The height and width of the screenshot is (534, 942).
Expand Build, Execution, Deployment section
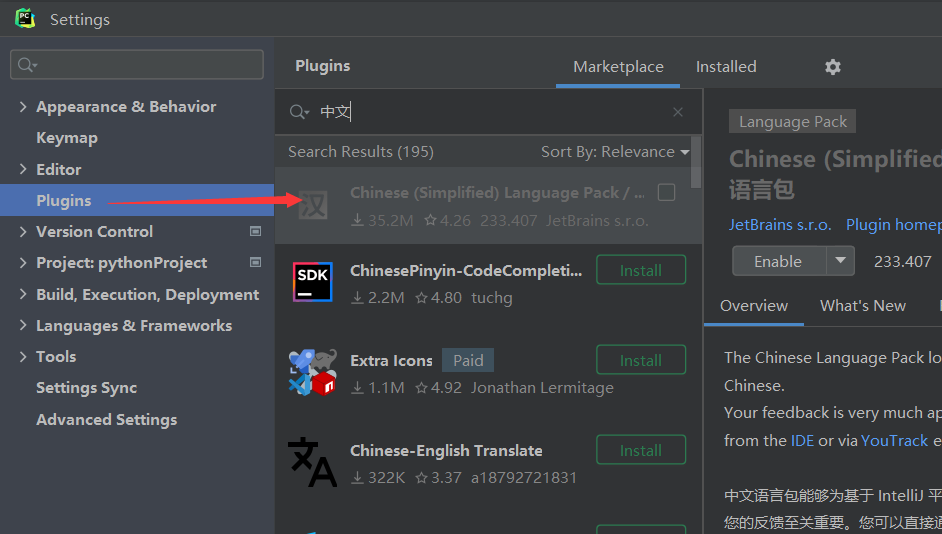coord(23,294)
